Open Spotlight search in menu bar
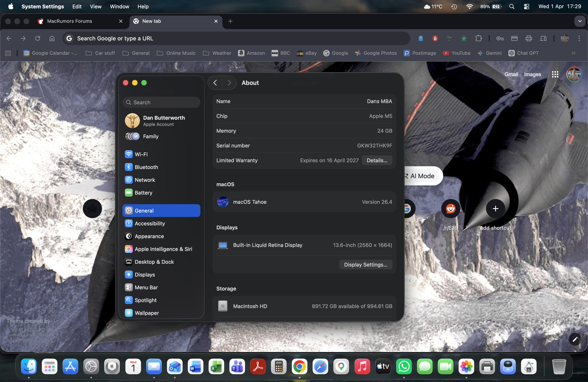The width and height of the screenshot is (588, 382). click(x=512, y=7)
